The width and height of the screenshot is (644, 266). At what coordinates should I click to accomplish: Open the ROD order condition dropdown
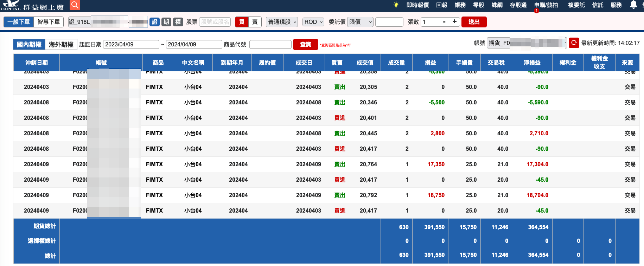(x=313, y=22)
